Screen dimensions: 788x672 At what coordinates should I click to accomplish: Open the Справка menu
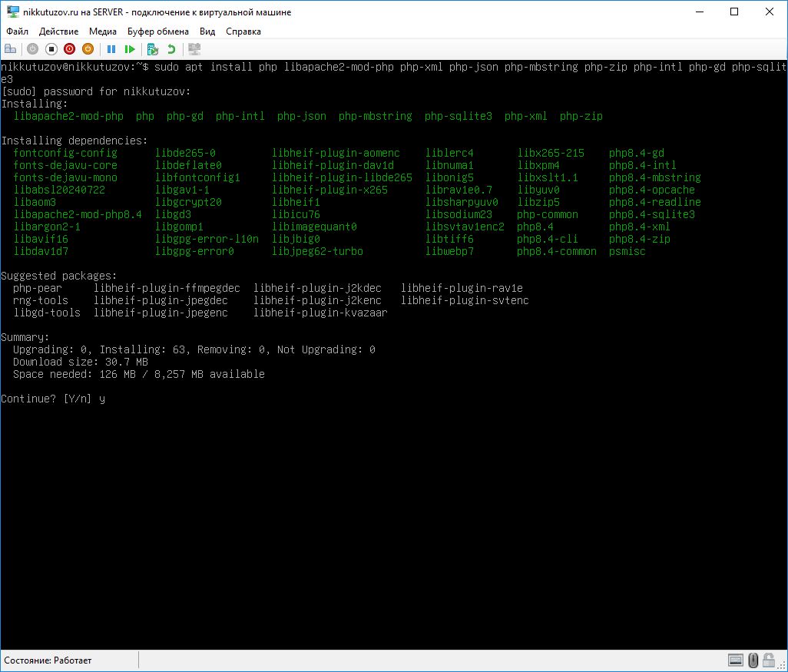[x=243, y=31]
